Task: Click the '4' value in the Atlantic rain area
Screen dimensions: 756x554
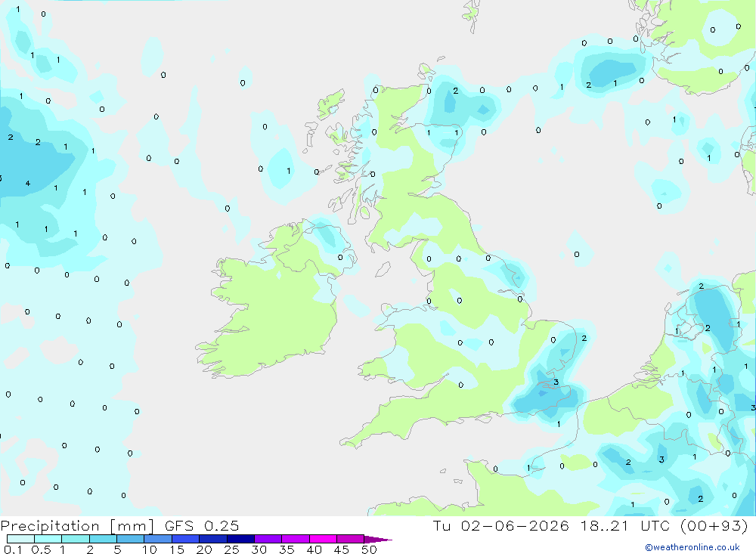Action: [28, 183]
